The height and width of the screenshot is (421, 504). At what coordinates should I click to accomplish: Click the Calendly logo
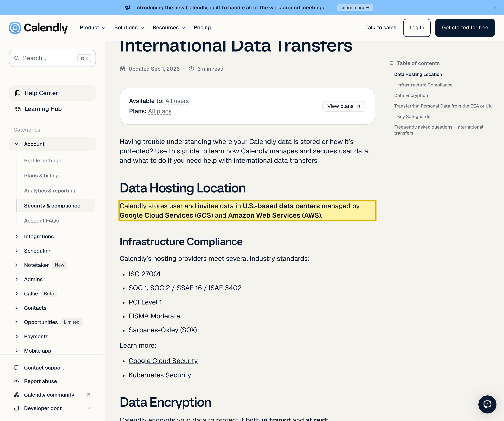pyautogui.click(x=38, y=28)
